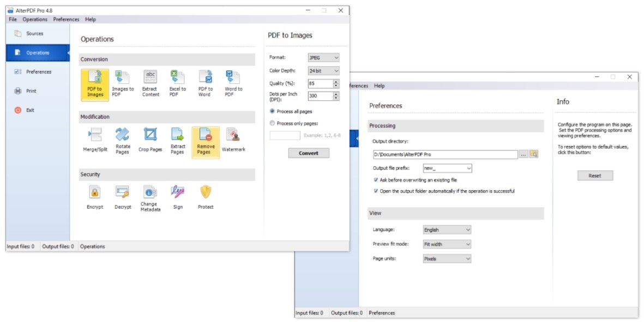The height and width of the screenshot is (322, 644).
Task: Click the page range input field
Action: click(x=285, y=135)
